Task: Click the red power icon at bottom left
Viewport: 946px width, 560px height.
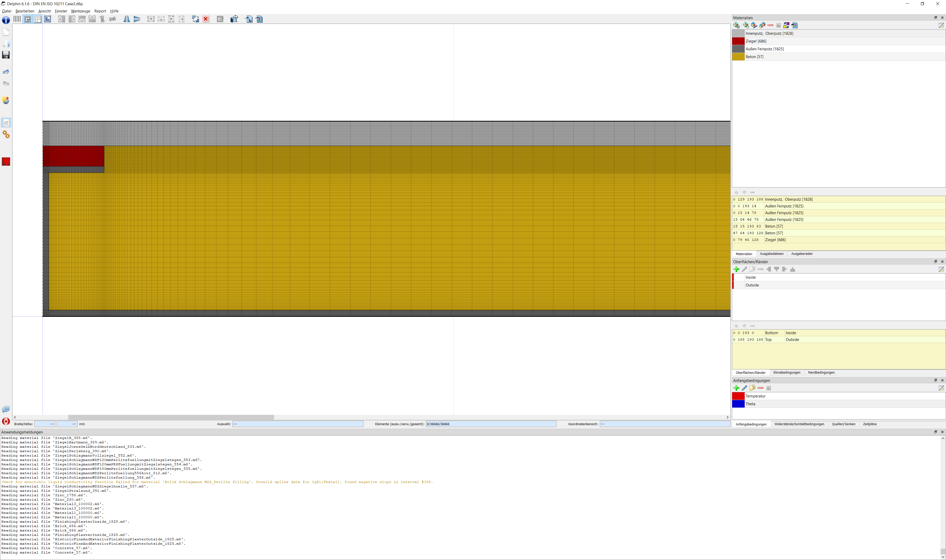Action: (x=6, y=422)
